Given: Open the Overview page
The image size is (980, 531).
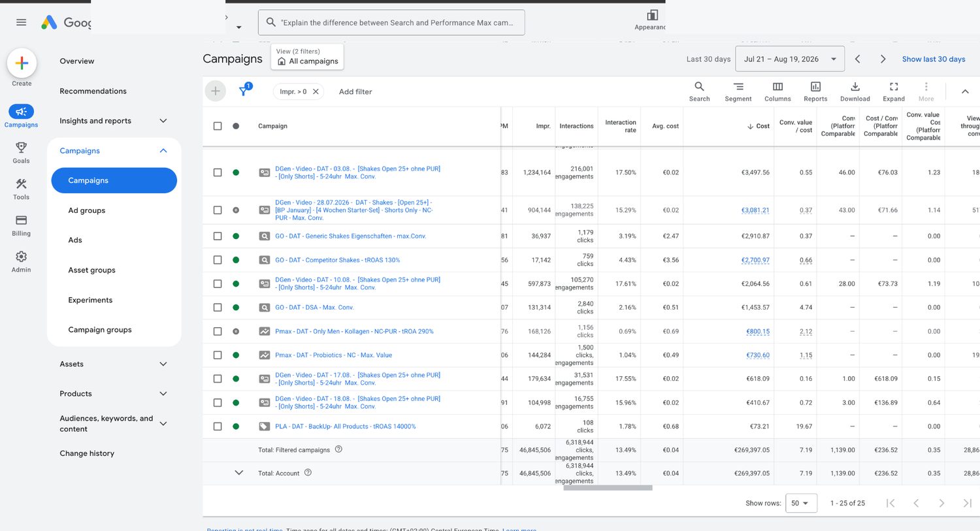Looking at the screenshot, I should [77, 61].
